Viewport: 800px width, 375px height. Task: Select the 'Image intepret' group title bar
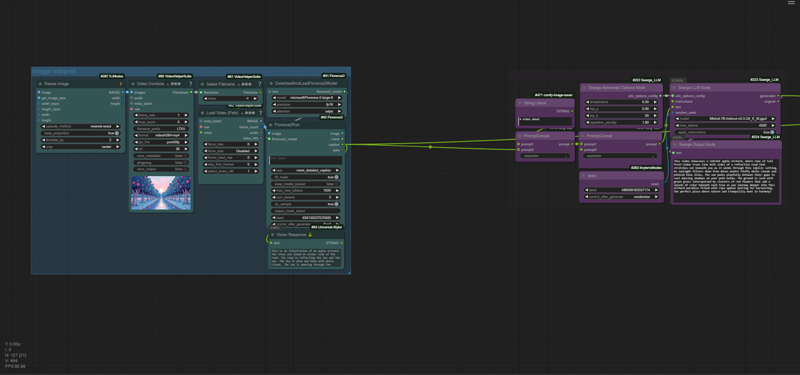[x=191, y=71]
